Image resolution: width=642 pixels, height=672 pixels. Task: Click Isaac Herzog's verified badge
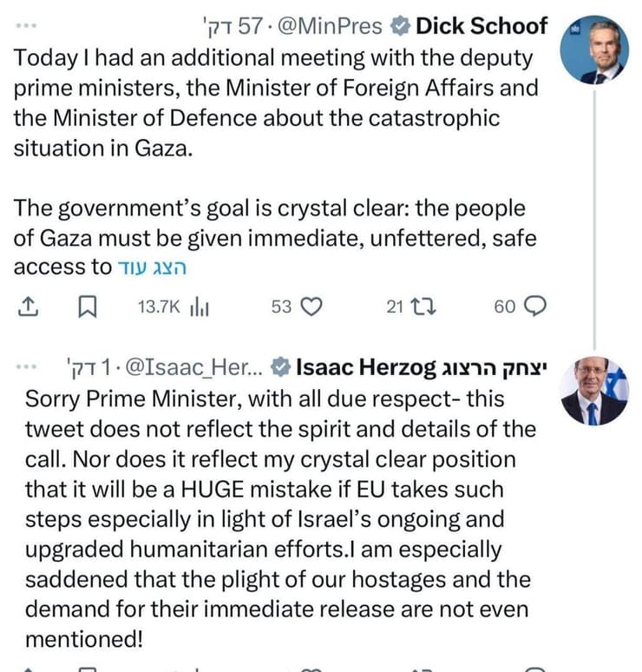[280, 369]
